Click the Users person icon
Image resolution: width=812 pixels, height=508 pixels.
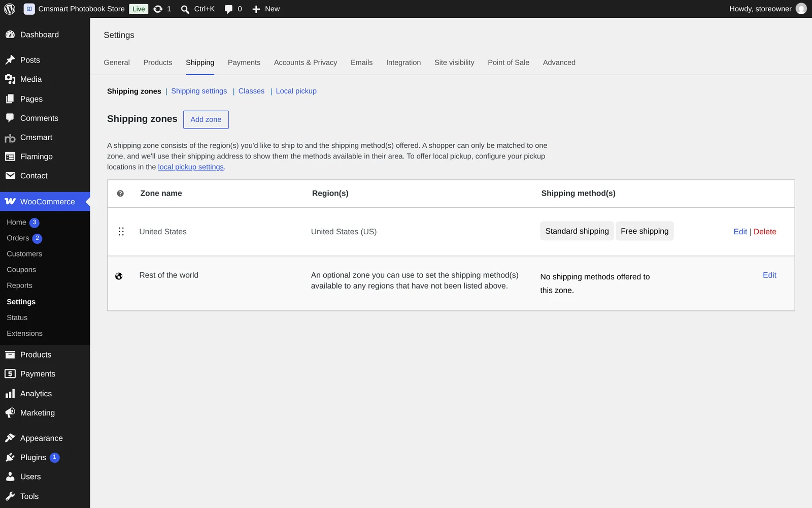click(x=10, y=477)
